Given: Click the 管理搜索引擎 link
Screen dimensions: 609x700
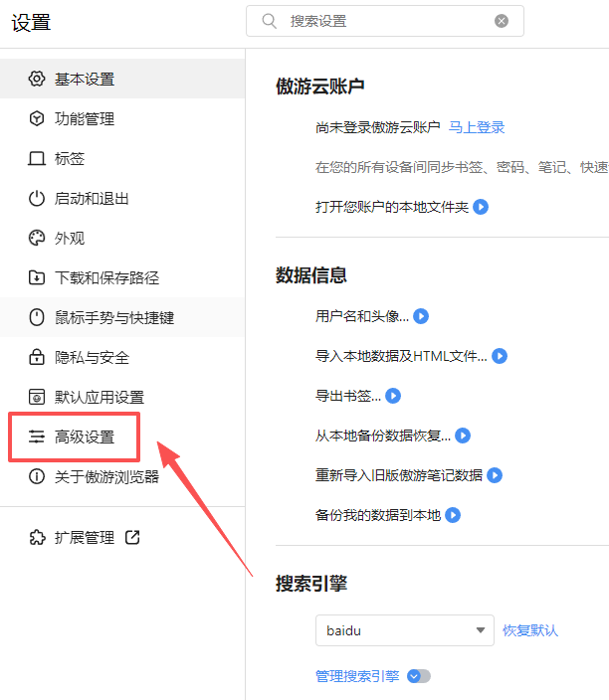Looking at the screenshot, I should point(357,676).
